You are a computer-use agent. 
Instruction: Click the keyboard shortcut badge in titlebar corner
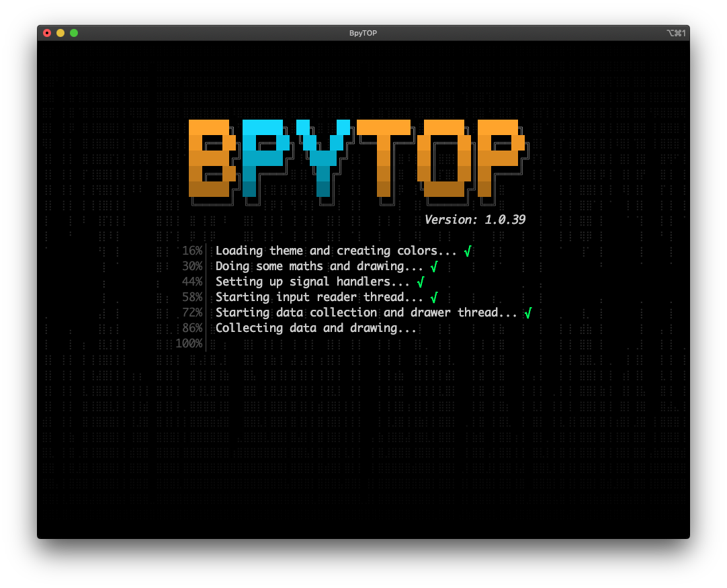[x=675, y=32]
